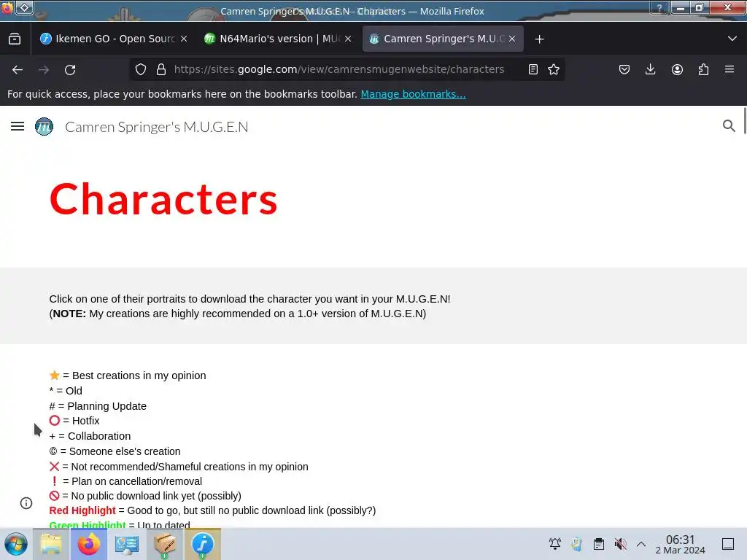
Task: Open Firefox downloads panel
Action: point(650,69)
